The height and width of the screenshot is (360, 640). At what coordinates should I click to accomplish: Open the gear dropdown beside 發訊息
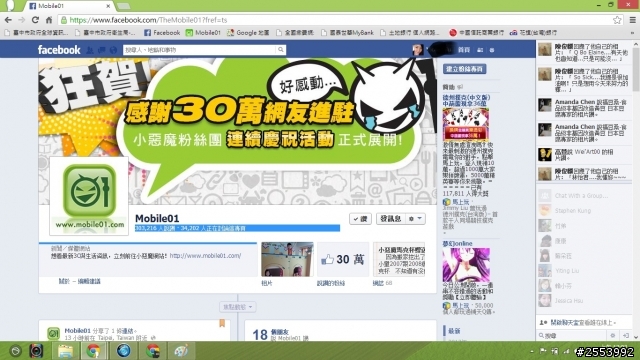pos(416,219)
